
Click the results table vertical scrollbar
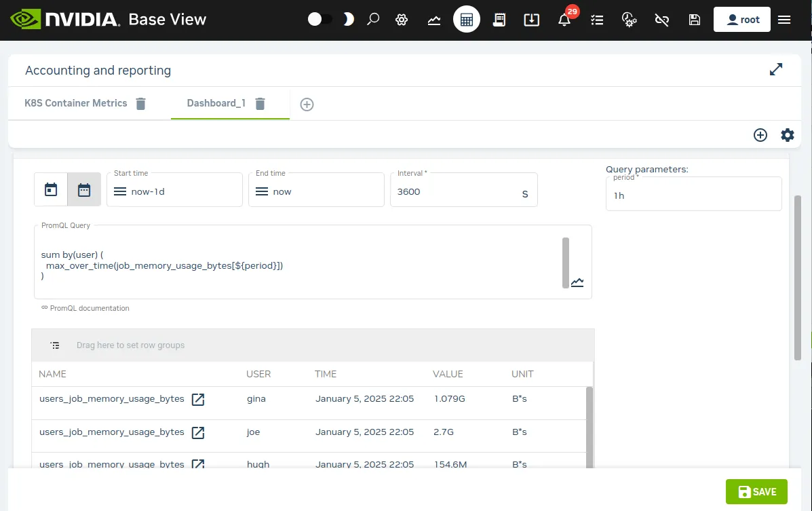tap(589, 428)
